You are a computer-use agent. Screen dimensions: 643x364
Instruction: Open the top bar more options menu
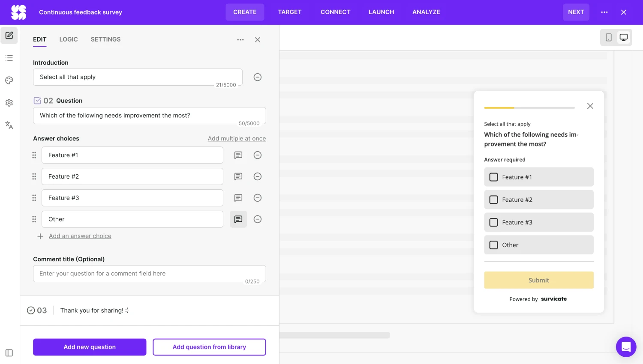[x=604, y=12]
